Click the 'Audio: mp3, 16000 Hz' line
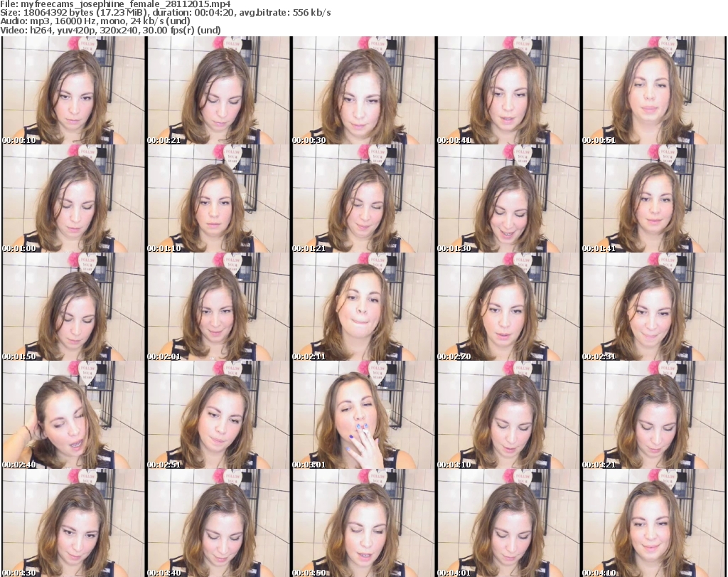This screenshot has width=728, height=577. click(x=95, y=21)
